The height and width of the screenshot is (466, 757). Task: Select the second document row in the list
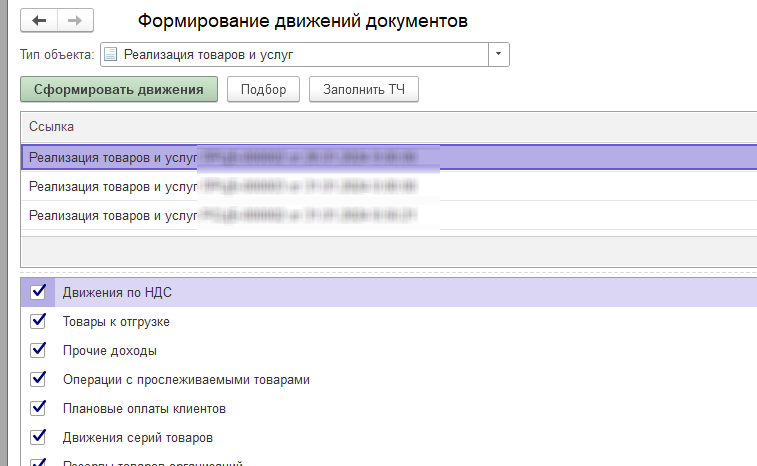230,186
